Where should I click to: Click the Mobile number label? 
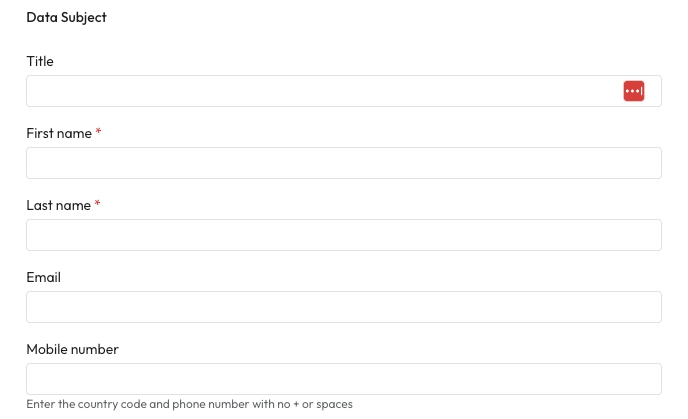coord(72,349)
